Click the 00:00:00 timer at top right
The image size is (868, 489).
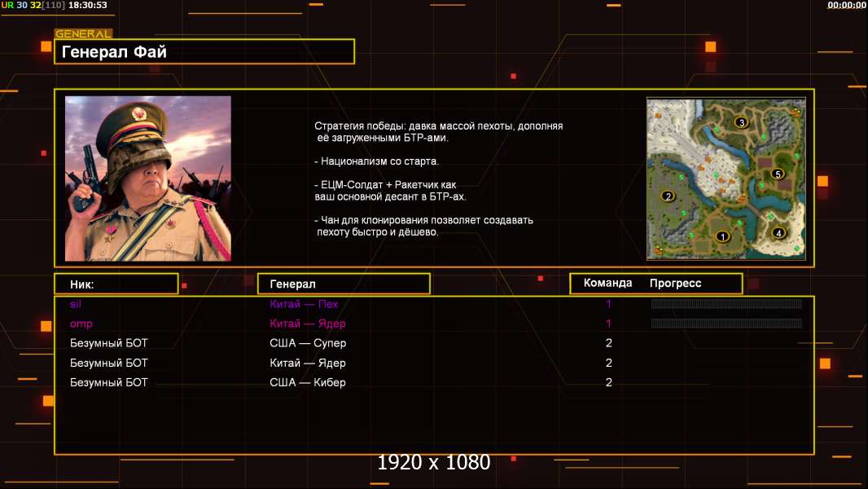tap(846, 5)
